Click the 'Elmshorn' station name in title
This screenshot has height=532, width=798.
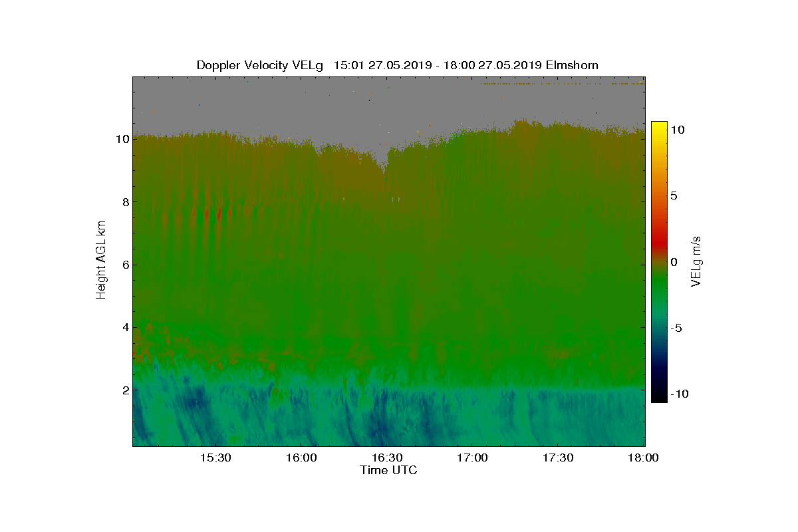coord(572,65)
